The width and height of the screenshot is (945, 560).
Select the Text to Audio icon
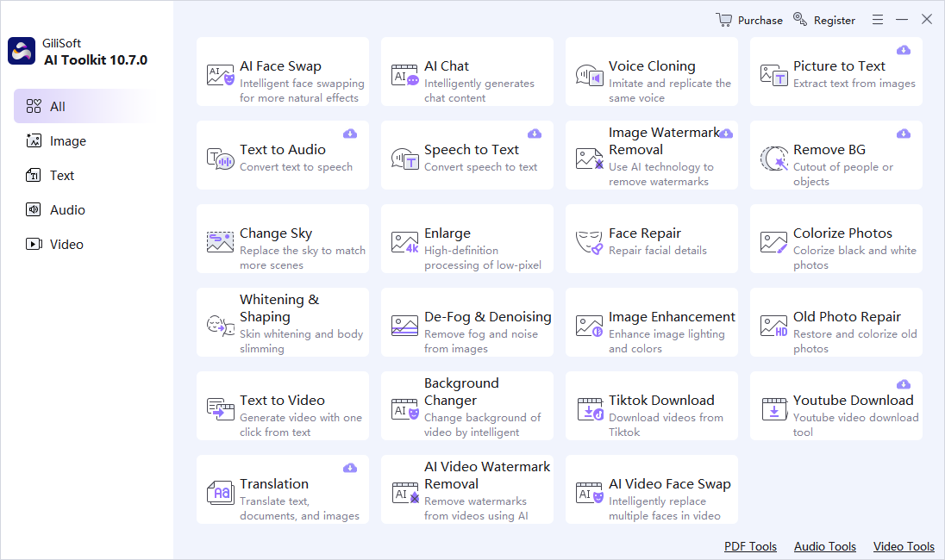[x=220, y=159]
